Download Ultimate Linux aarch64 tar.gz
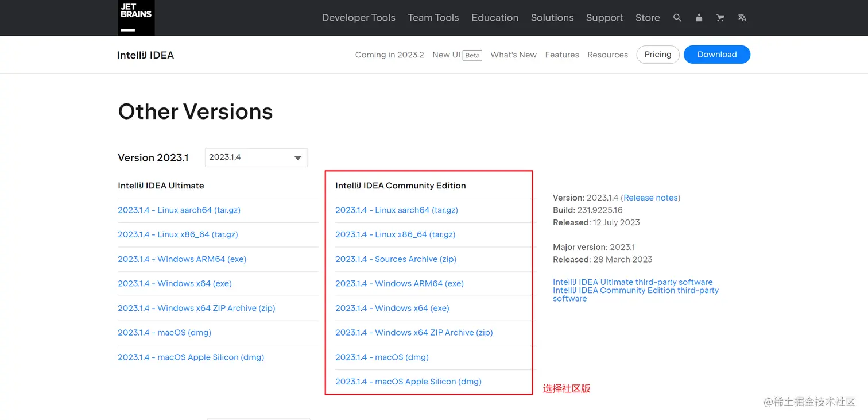 pyautogui.click(x=179, y=210)
